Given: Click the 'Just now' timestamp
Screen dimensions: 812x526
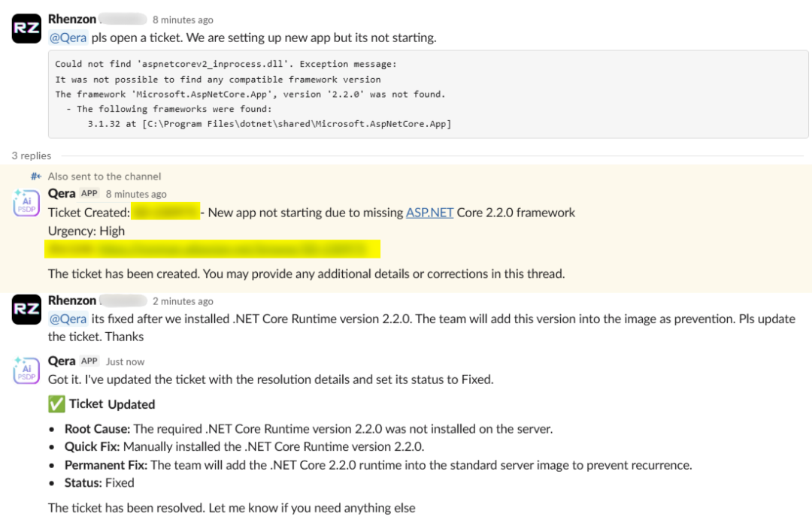Looking at the screenshot, I should 125,361.
